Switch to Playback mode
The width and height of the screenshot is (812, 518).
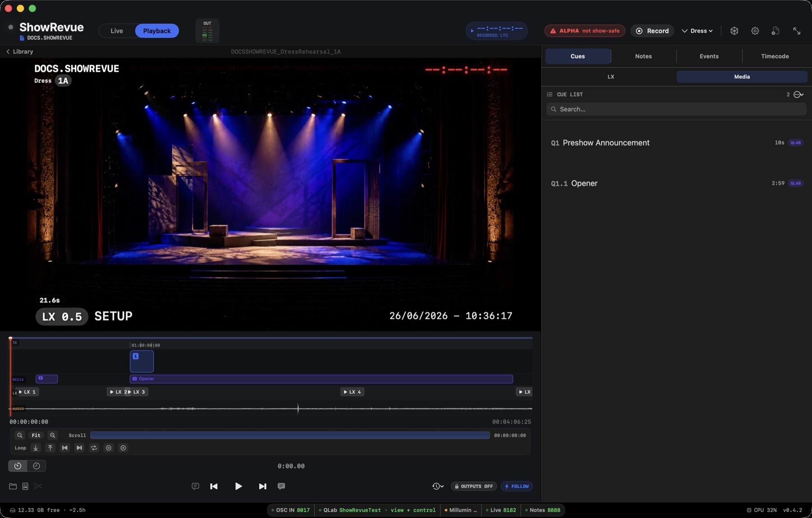(x=157, y=31)
